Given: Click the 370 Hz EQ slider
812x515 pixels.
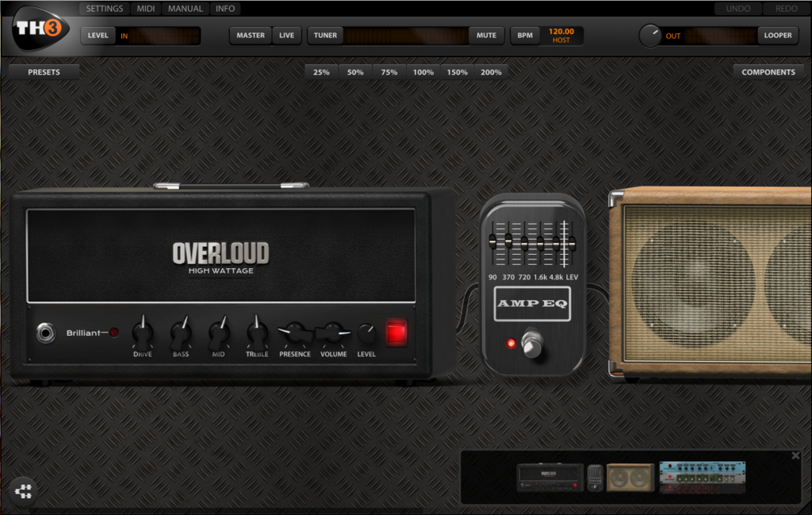Looking at the screenshot, I should [x=508, y=241].
